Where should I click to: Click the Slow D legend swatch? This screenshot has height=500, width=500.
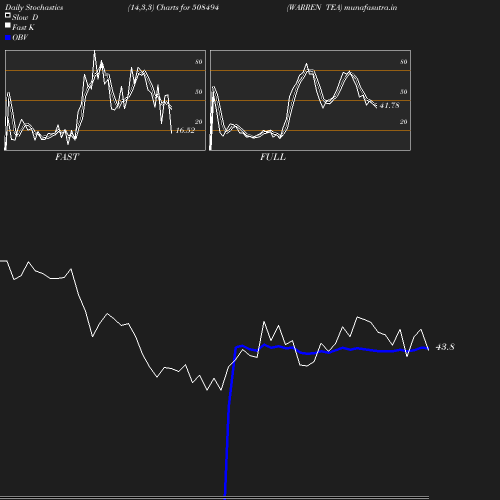pos(8,15)
